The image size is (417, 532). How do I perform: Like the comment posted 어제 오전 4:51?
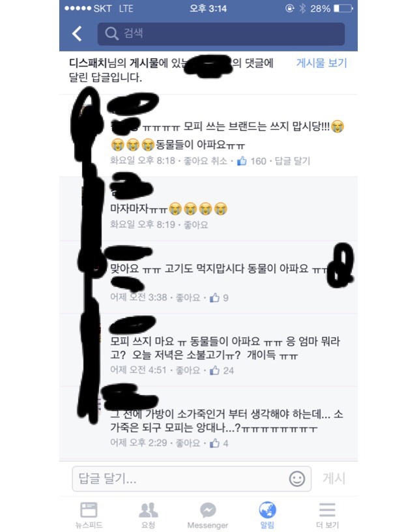click(x=188, y=370)
